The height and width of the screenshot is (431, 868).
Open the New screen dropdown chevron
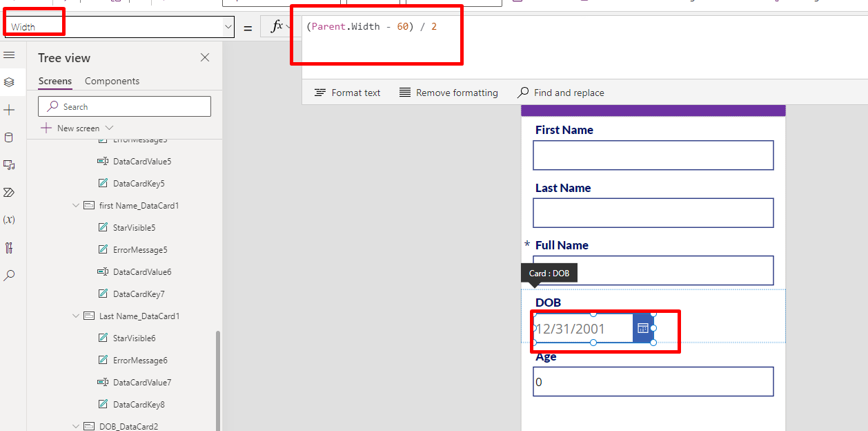109,128
